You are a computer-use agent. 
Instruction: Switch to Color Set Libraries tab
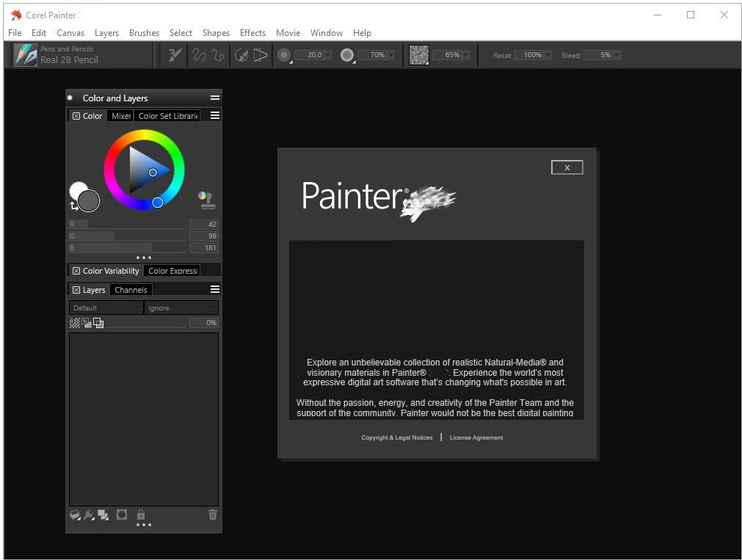click(167, 116)
